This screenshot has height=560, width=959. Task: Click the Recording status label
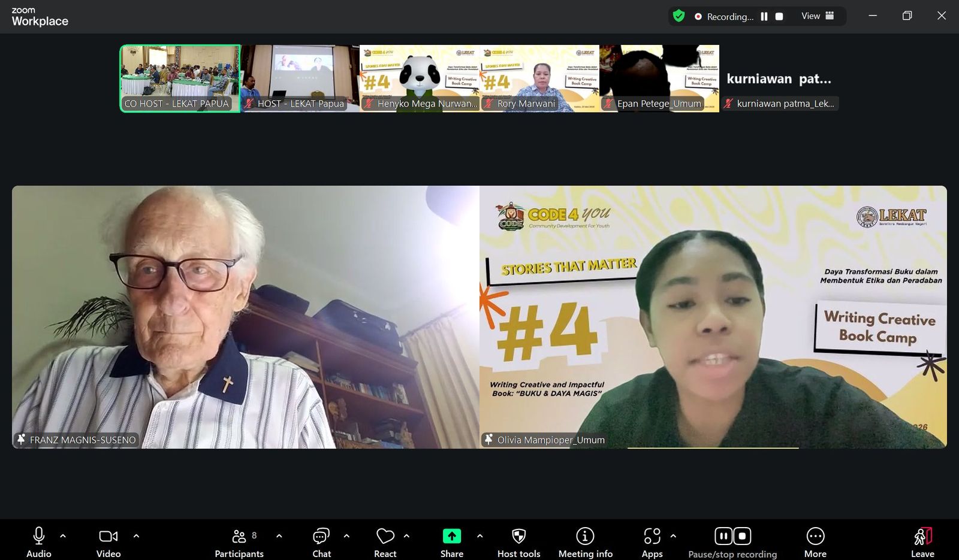(x=730, y=17)
